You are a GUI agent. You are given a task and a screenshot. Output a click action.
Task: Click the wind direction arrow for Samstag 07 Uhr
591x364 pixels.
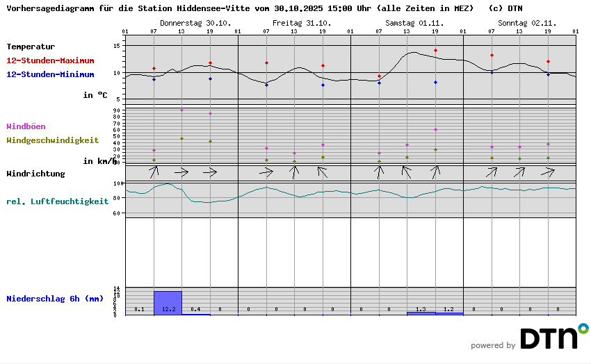coord(379,172)
